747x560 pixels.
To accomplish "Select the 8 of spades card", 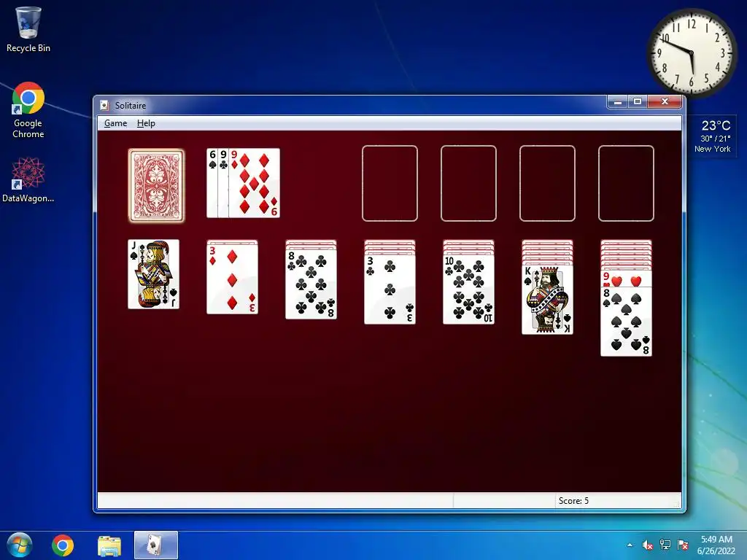I will click(626, 322).
